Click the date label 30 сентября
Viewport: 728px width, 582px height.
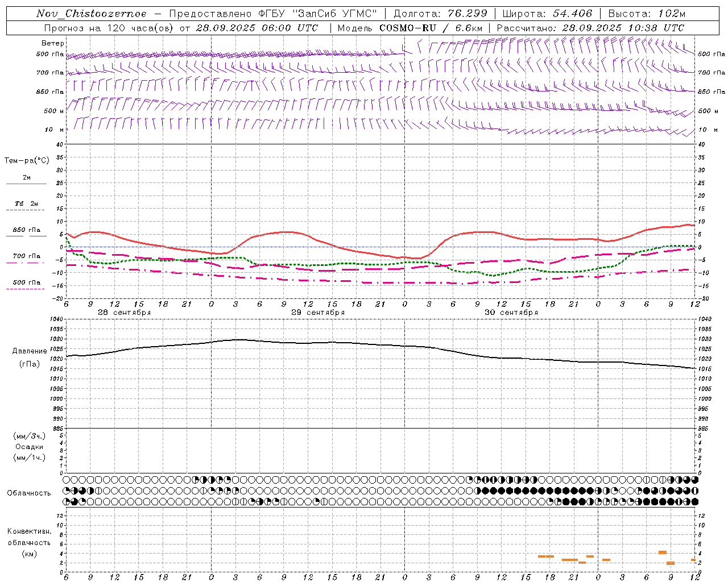tap(511, 313)
